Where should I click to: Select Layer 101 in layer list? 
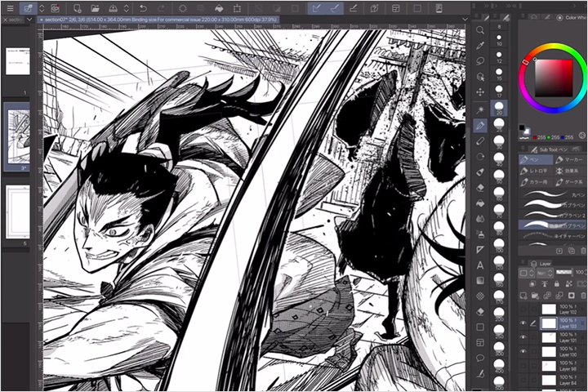563,337
